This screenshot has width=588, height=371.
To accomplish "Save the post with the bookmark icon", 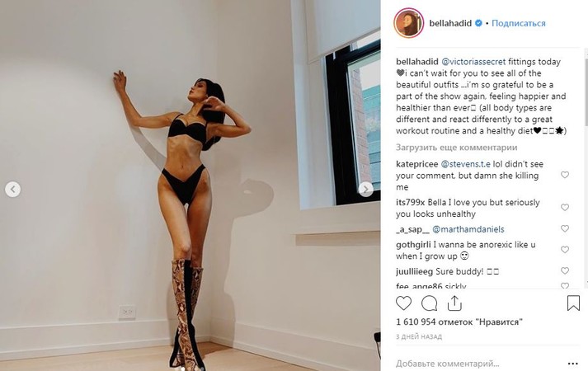I will [573, 303].
